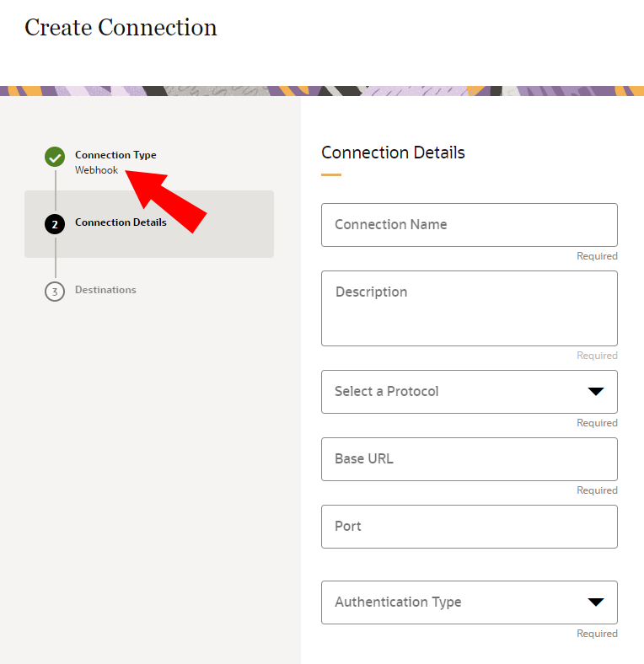
Task: Open the Authentication Type dropdown
Action: tap(470, 602)
